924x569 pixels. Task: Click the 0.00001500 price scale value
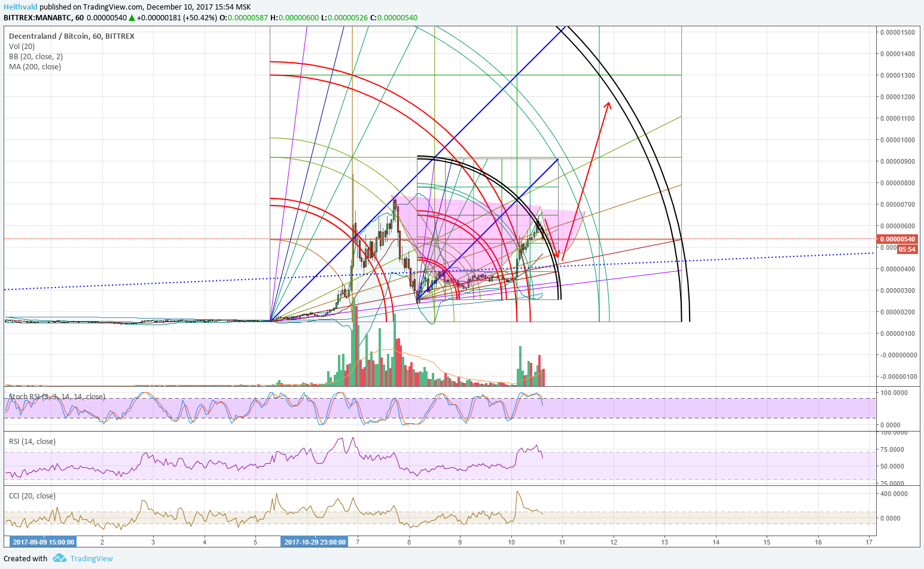(x=897, y=32)
